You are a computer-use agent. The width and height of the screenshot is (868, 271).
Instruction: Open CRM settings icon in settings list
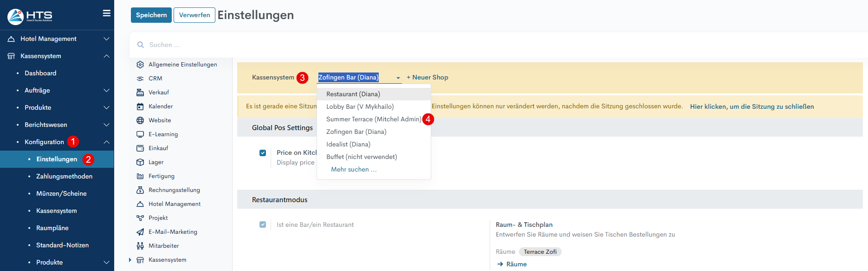[140, 79]
